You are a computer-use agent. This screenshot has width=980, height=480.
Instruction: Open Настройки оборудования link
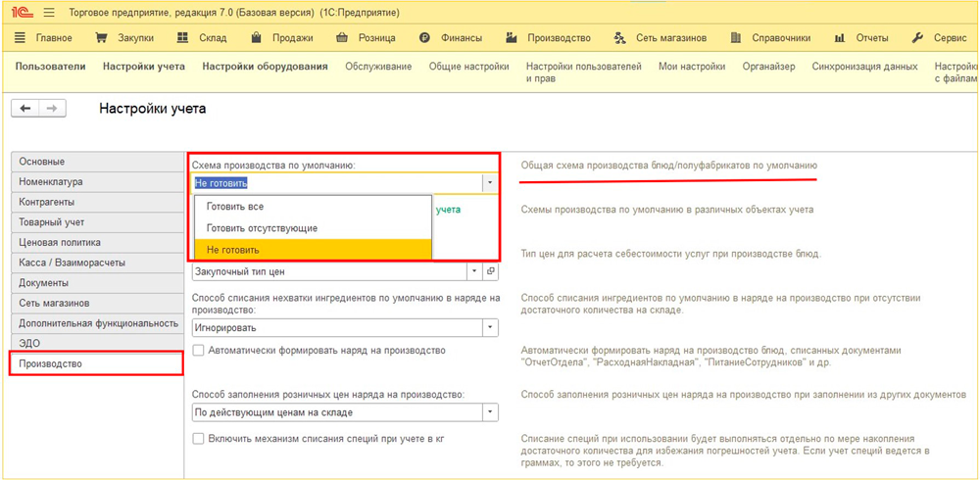[x=265, y=67]
